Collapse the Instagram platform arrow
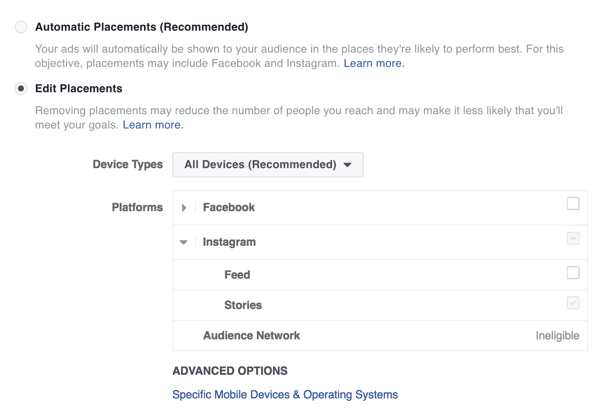 pos(184,242)
